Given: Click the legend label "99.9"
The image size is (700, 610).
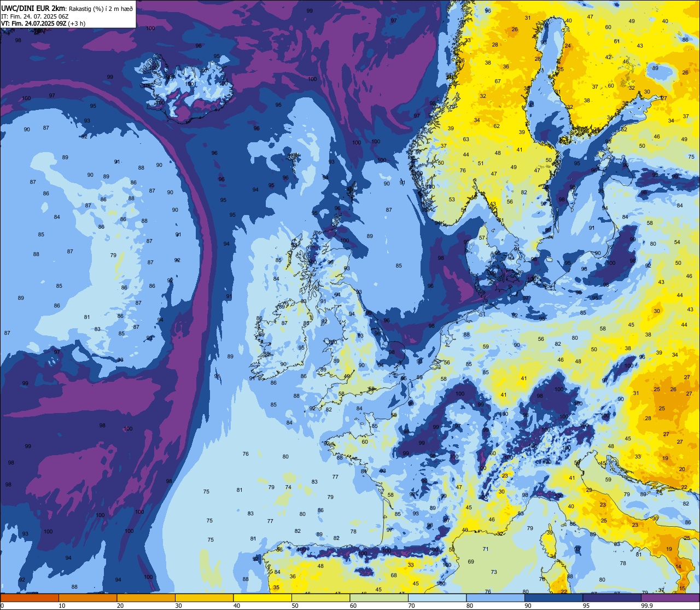Looking at the screenshot, I should point(647,606).
